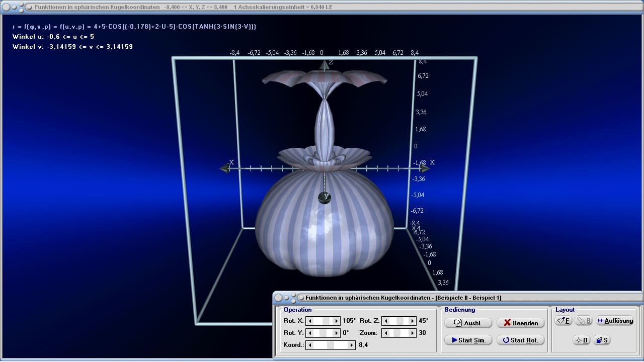
Task: Start the simulation with Start Sim.
Action: pyautogui.click(x=468, y=340)
